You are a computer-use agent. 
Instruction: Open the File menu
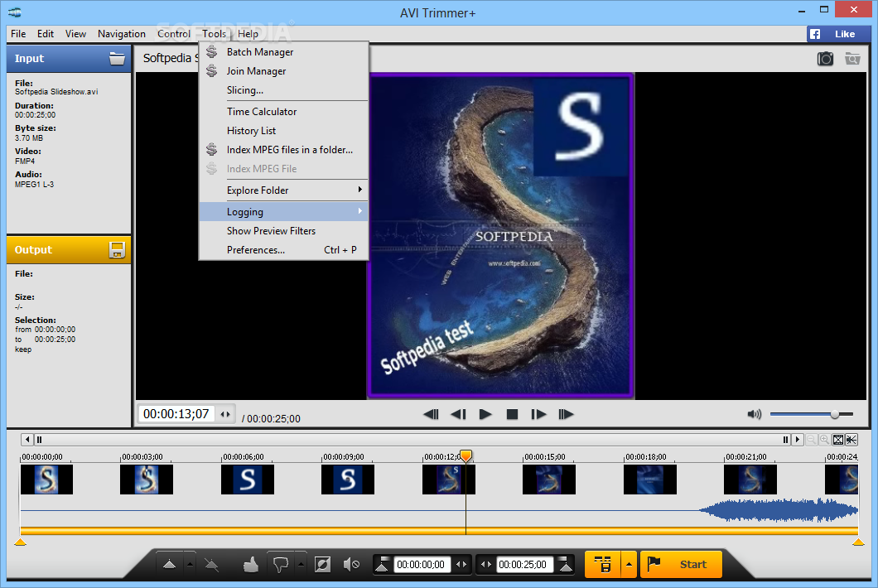pyautogui.click(x=18, y=34)
